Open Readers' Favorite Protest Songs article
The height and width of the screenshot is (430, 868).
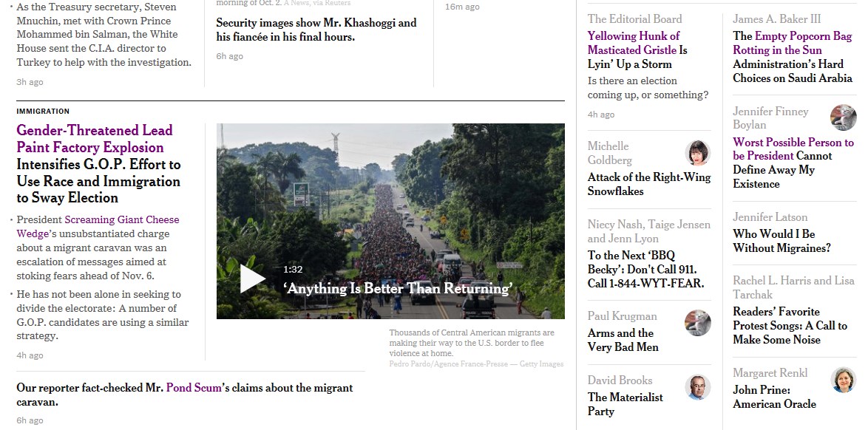(790, 326)
